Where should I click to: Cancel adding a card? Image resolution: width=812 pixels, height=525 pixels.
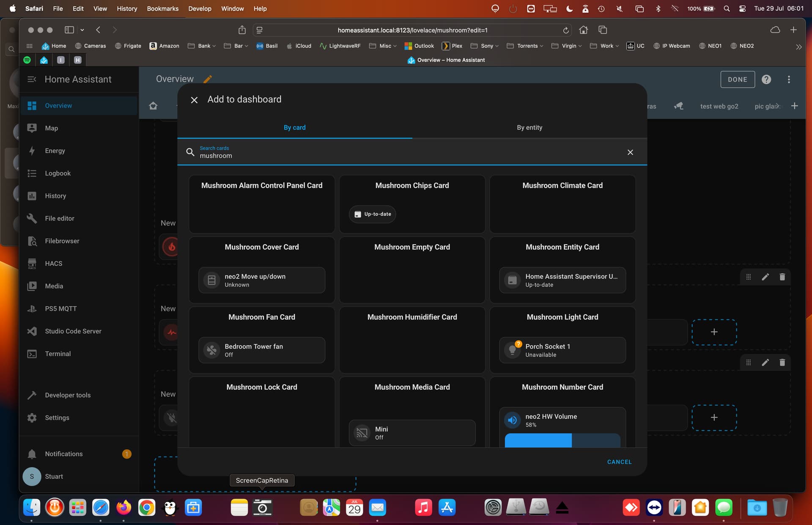(619, 462)
